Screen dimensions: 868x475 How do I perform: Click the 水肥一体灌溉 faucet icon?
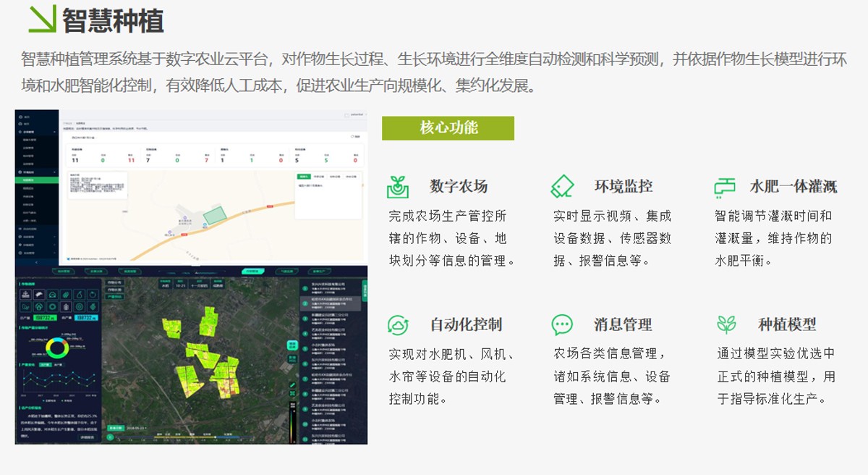point(724,187)
